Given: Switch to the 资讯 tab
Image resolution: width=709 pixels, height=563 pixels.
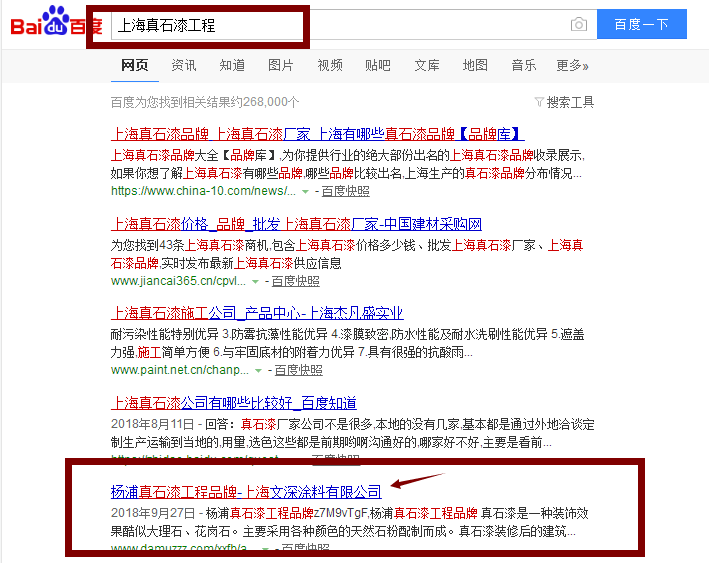Looking at the screenshot, I should (184, 65).
